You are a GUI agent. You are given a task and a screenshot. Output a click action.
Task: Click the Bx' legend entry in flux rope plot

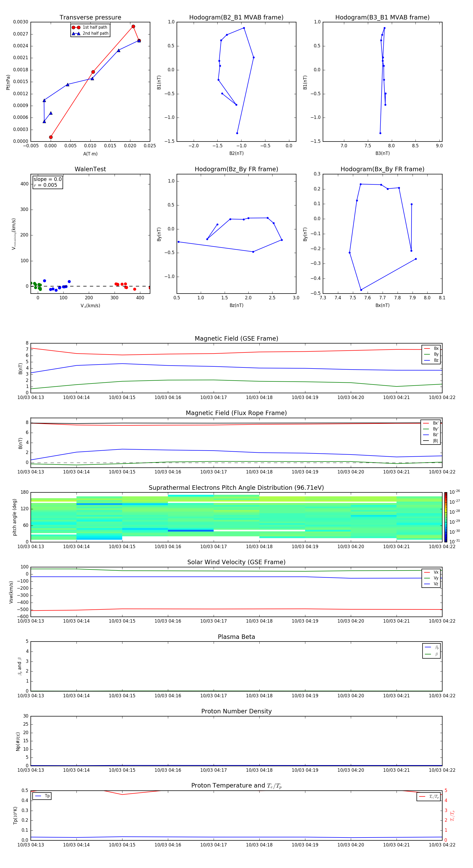tap(431, 423)
